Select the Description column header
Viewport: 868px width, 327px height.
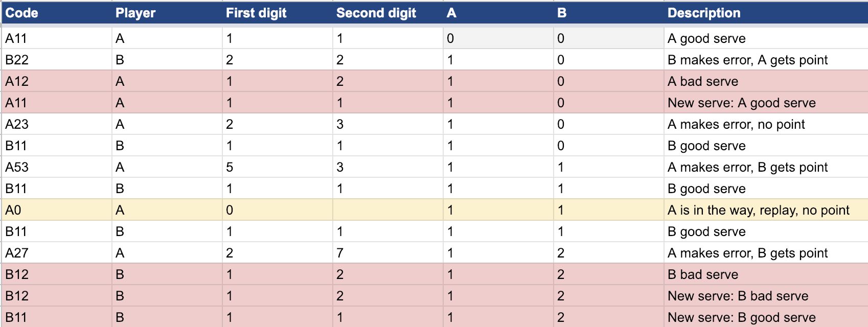click(766, 13)
